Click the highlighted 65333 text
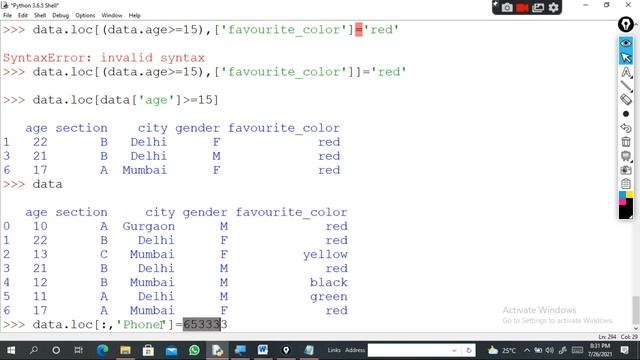 202,324
